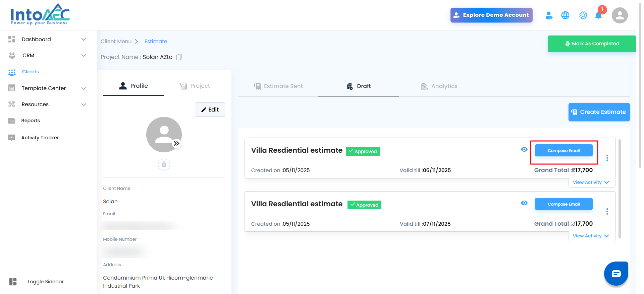This screenshot has height=294, width=644.
Task: Open the user avatar menu
Action: click(x=620, y=15)
